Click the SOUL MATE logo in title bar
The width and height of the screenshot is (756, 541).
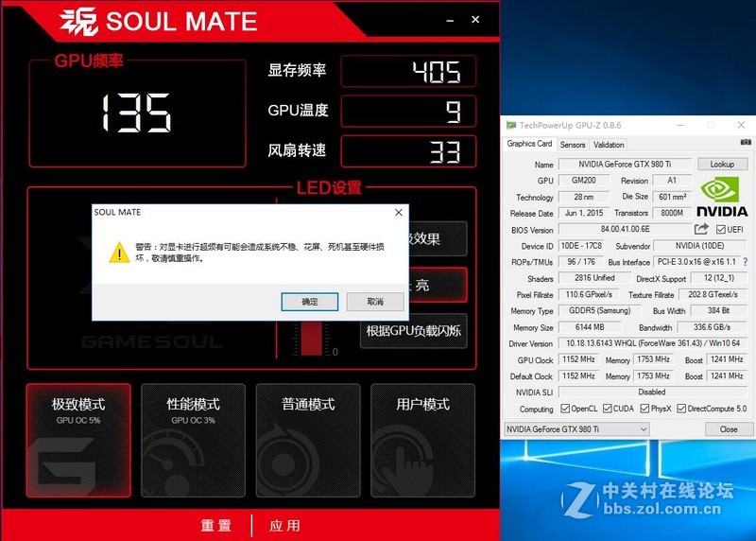(158, 22)
